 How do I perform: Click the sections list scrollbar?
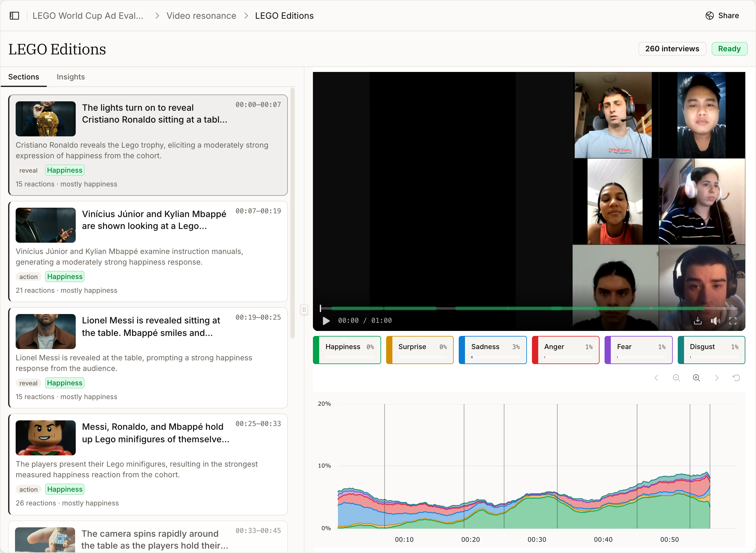pos(292,213)
